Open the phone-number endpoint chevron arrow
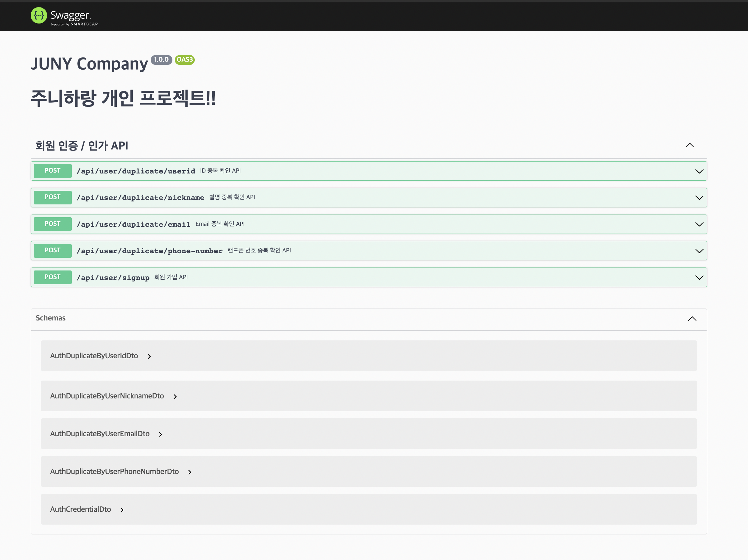 coord(699,251)
